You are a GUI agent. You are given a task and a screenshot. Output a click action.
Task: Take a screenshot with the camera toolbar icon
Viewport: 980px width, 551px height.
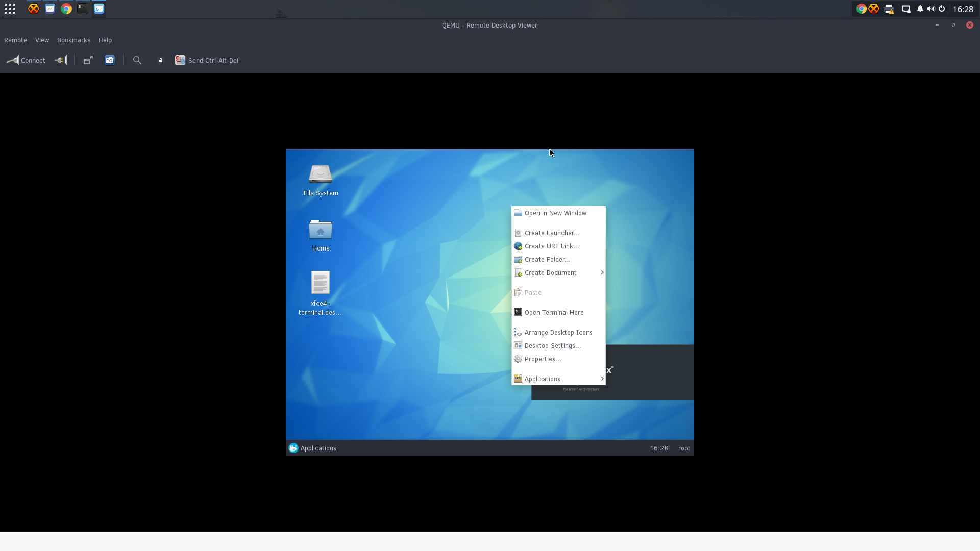(x=110, y=60)
